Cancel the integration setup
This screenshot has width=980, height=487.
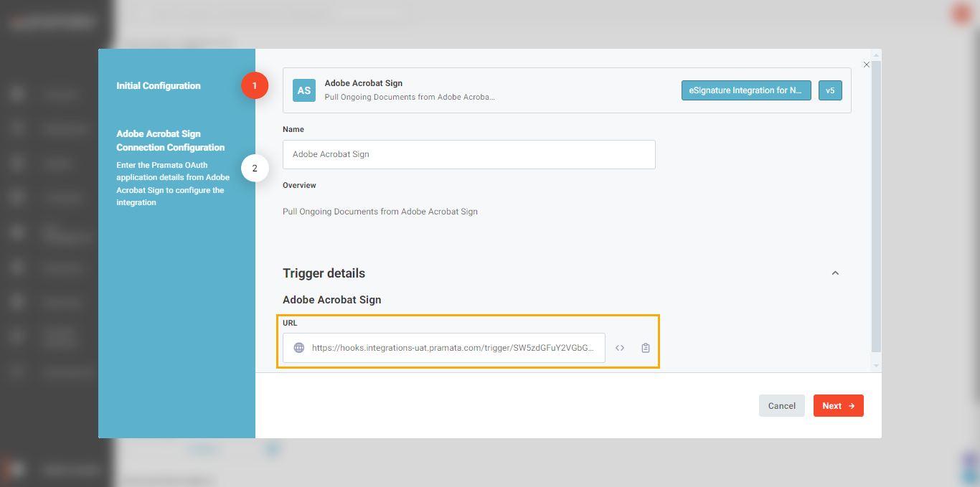pyautogui.click(x=782, y=406)
